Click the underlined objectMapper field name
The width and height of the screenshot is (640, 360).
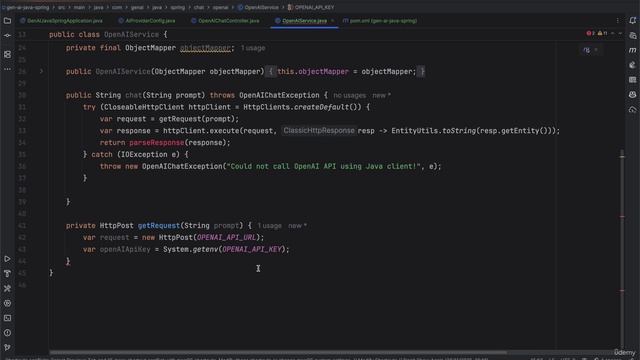click(205, 48)
